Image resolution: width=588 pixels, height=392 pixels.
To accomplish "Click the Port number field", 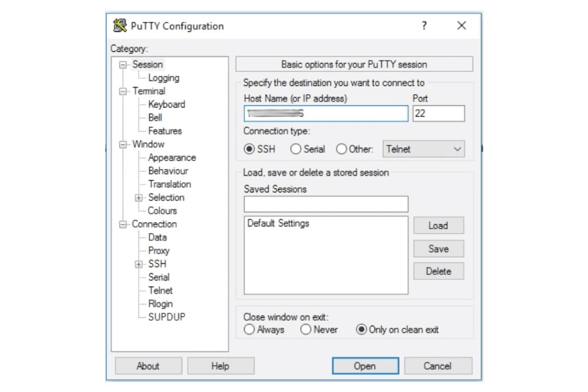I will pyautogui.click(x=438, y=114).
